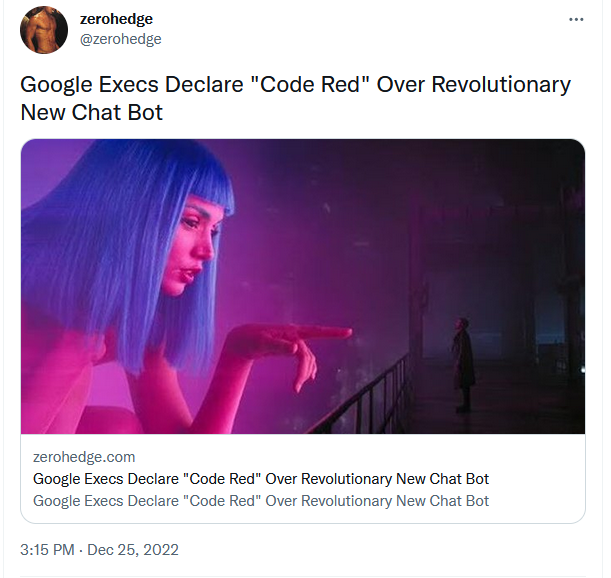This screenshot has height=578, width=611.
Task: Click 'New Chat Bot' on tweet's second line
Action: [91, 113]
